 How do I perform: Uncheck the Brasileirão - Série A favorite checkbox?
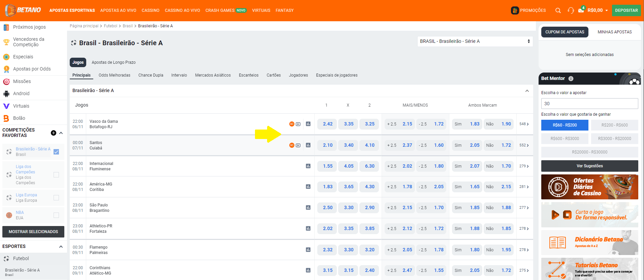tap(56, 152)
